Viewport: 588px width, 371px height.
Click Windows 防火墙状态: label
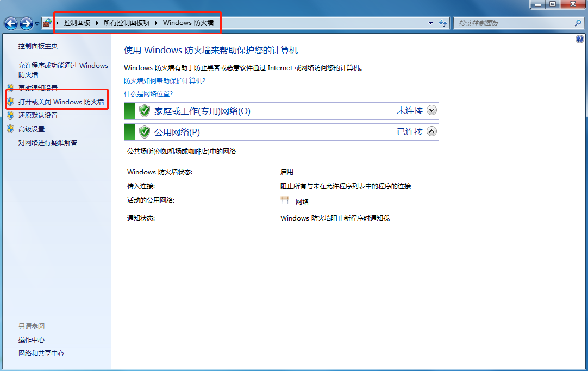pyautogui.click(x=160, y=172)
